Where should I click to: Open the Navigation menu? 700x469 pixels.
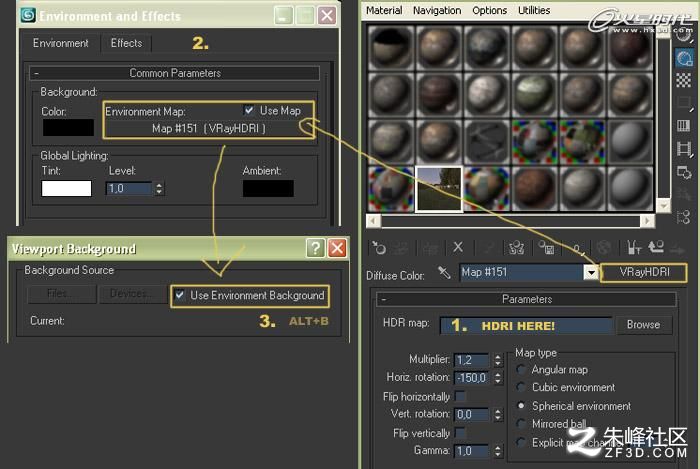click(x=437, y=10)
